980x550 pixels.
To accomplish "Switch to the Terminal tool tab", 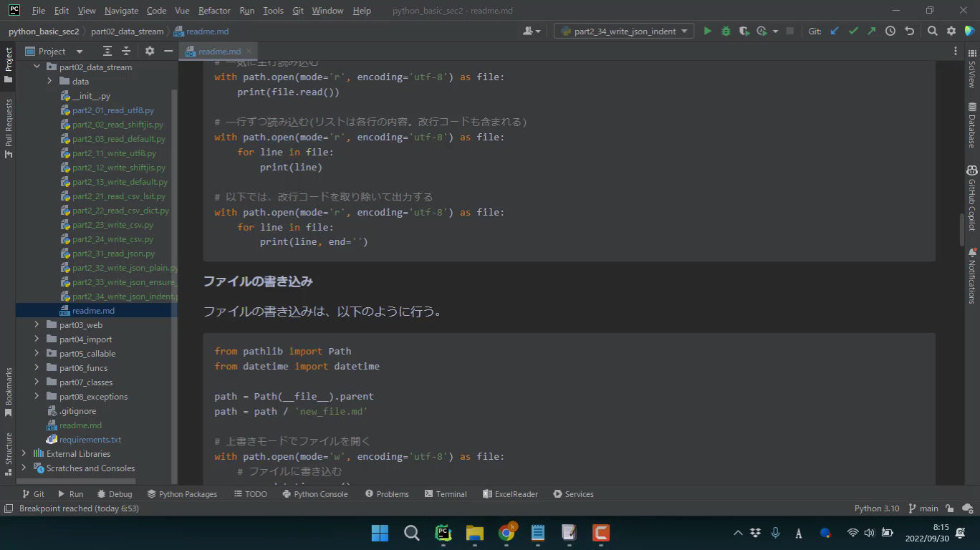I will click(x=445, y=494).
